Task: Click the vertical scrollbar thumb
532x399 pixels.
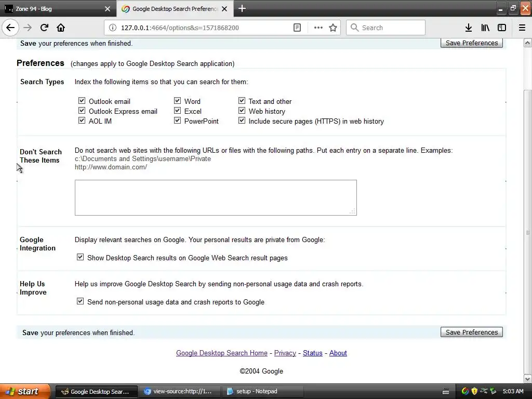Action: pos(527,232)
